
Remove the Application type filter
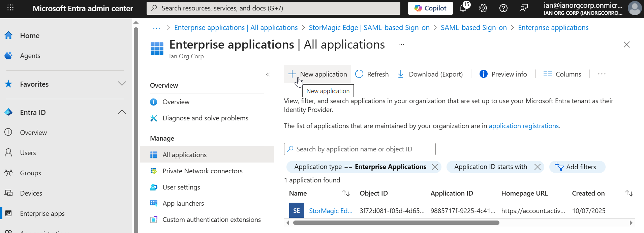[x=435, y=167]
